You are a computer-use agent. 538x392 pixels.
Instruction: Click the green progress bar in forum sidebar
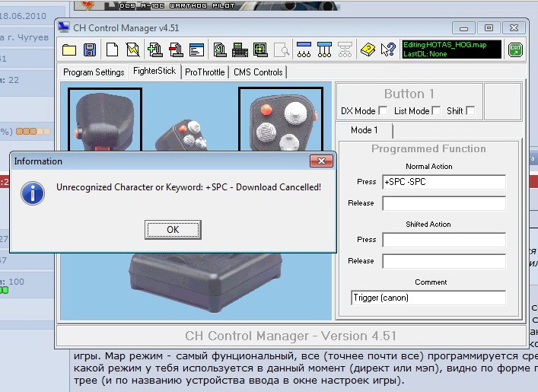[4, 291]
